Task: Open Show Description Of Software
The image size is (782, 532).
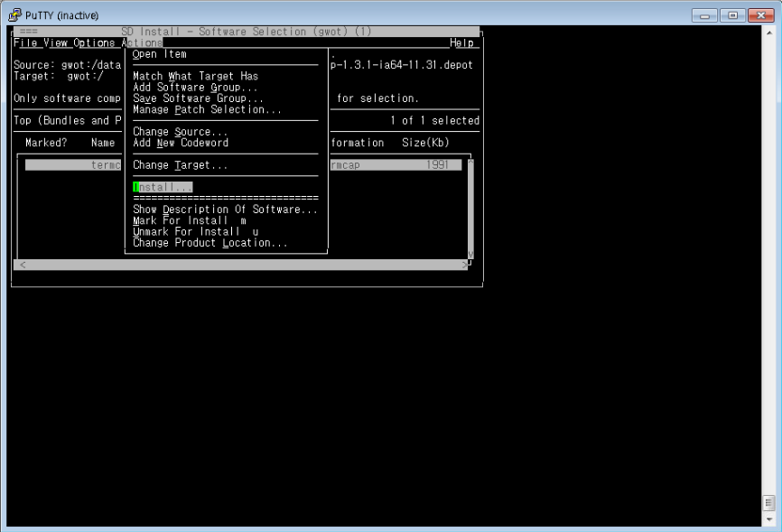Action: [x=225, y=210]
